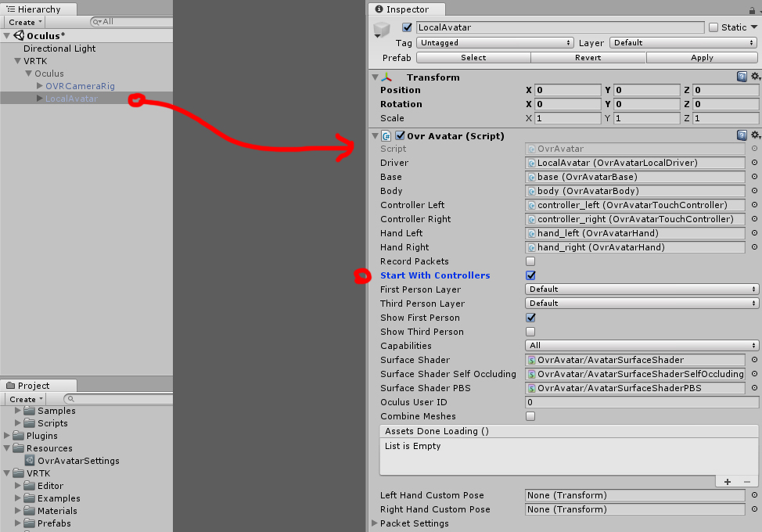Enable Show Third Person checkbox

pos(530,332)
